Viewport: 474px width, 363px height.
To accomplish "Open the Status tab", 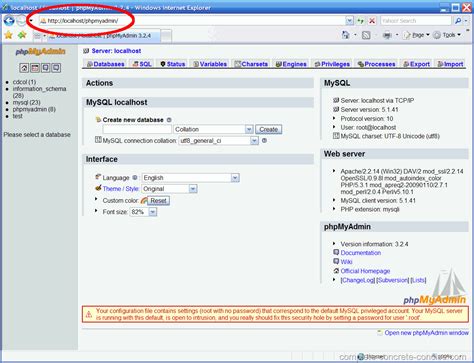I will 172,64.
